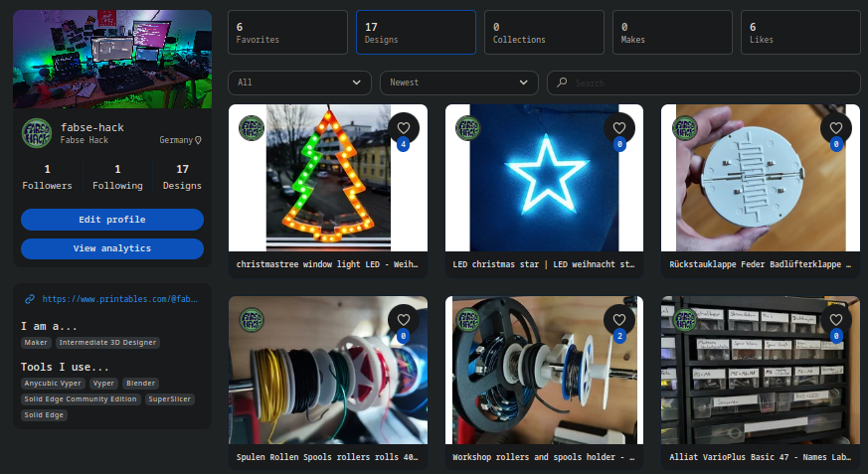The height and width of the screenshot is (474, 868).
Task: Switch to the 6 Likes tab
Action: click(801, 33)
